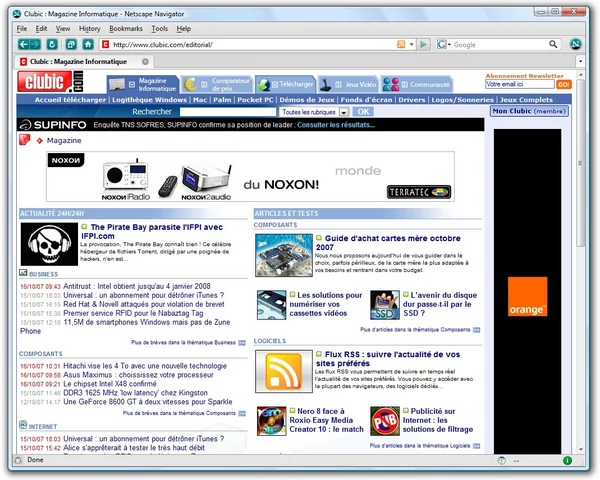Click the red Clubic icon beside Magazine
The image size is (600, 480).
tap(24, 140)
